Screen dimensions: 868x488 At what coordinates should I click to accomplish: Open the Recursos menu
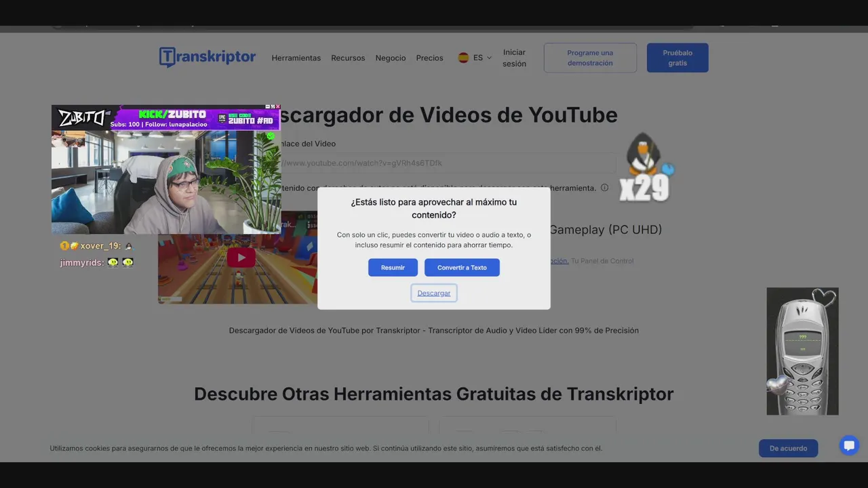[348, 58]
